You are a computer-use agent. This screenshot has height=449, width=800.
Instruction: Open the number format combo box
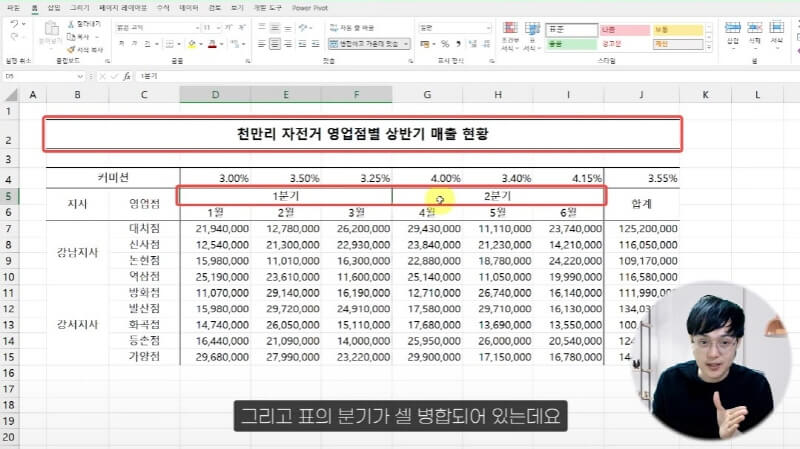[x=455, y=28]
